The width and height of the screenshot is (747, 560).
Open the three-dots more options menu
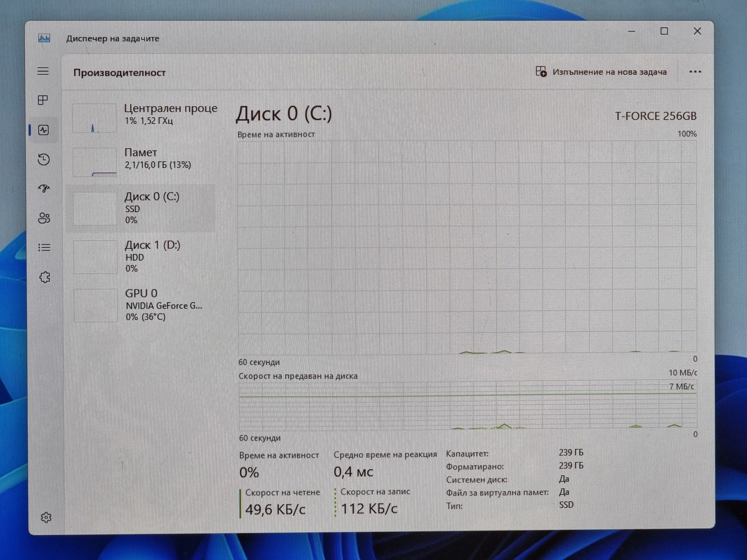click(695, 72)
